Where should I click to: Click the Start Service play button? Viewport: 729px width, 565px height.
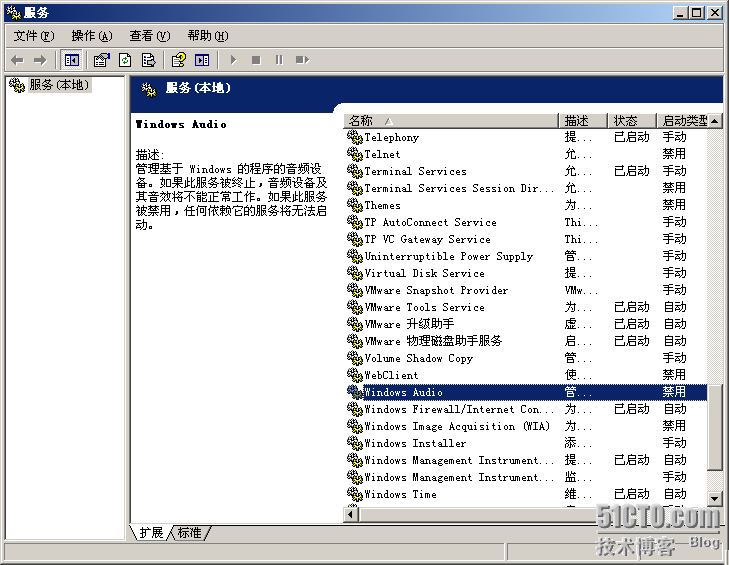click(x=233, y=60)
